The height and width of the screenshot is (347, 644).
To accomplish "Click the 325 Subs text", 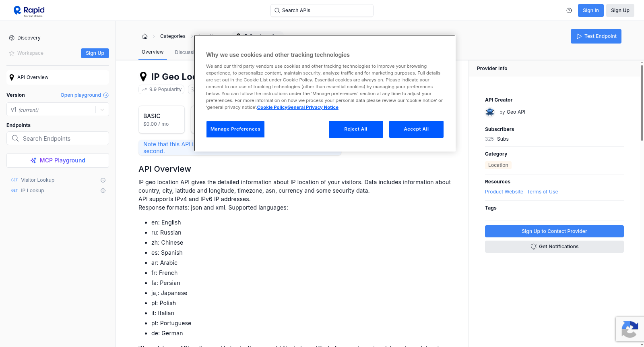I will coord(497,139).
